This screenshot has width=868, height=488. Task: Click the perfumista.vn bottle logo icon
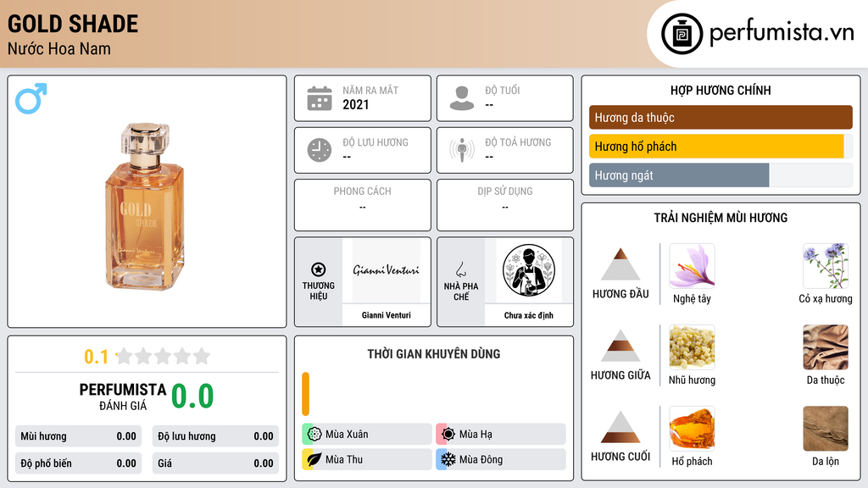[682, 34]
